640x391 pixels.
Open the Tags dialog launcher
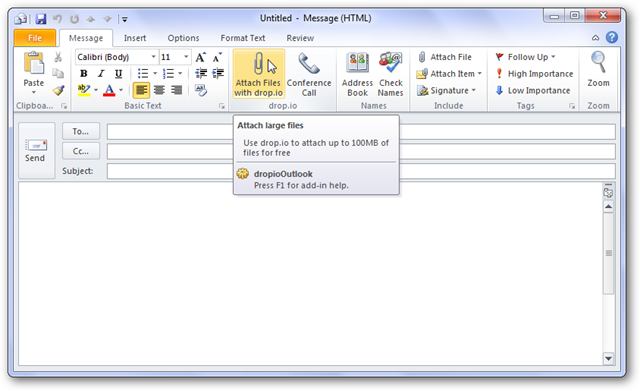[572, 106]
